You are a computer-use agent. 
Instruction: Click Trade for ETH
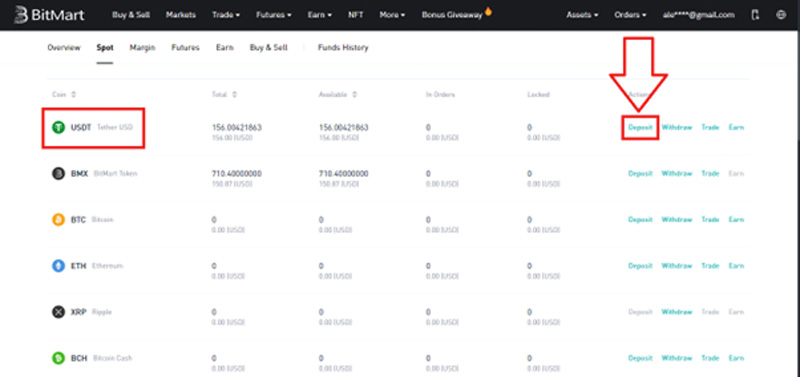(710, 266)
